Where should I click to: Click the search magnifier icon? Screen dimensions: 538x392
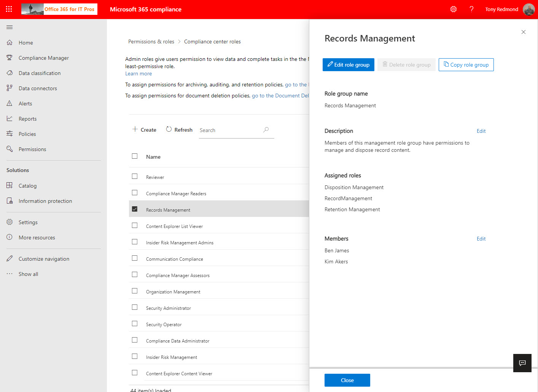[x=266, y=130]
